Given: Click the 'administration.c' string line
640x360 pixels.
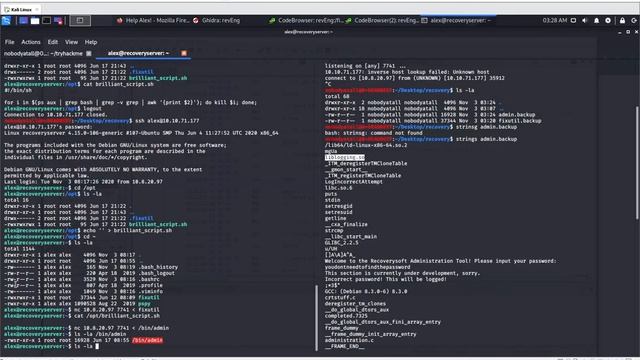Looking at the screenshot, I should click(349, 340).
